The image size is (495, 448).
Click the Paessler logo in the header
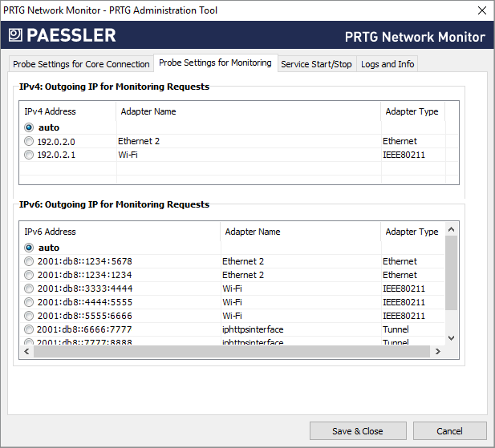coord(63,35)
